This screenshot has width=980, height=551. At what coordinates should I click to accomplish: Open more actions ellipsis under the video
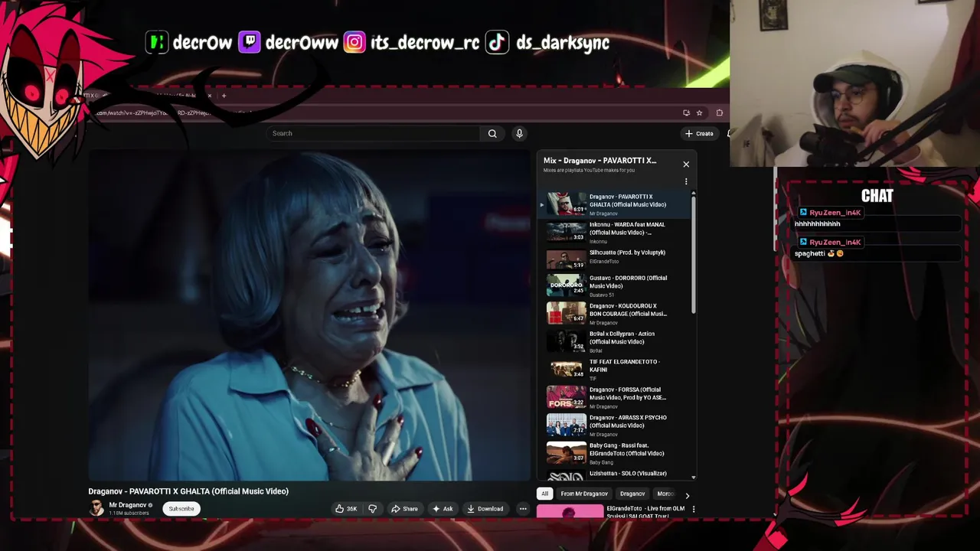pyautogui.click(x=523, y=508)
